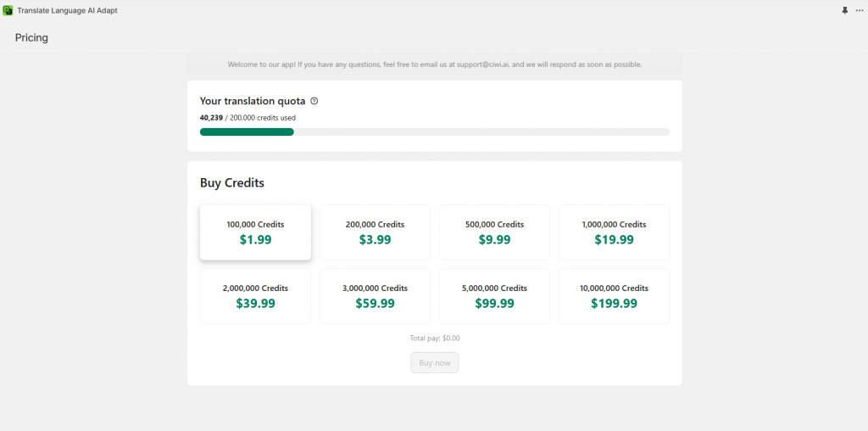Screen dimensions: 868x431
Task: Click the Buy Credits section heading
Action: 232,182
